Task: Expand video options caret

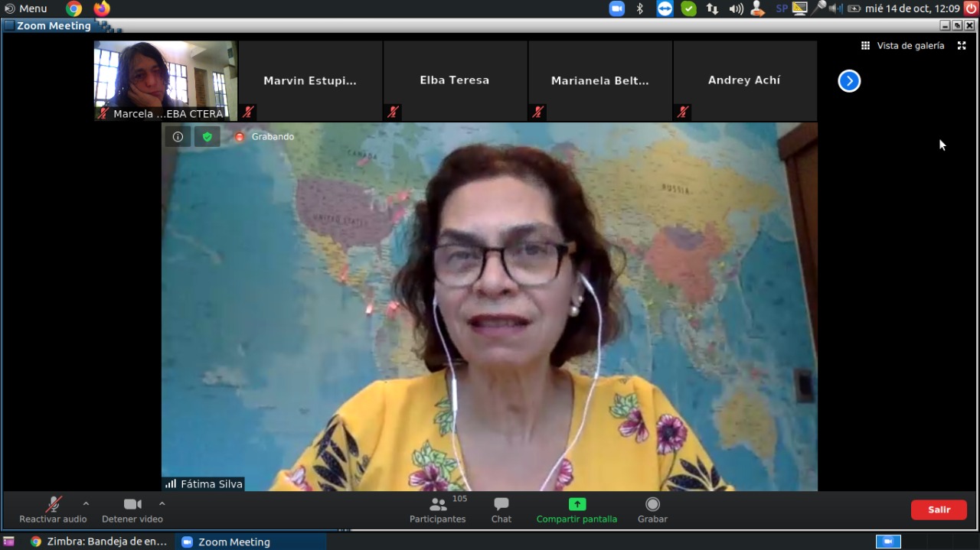Action: [x=162, y=503]
